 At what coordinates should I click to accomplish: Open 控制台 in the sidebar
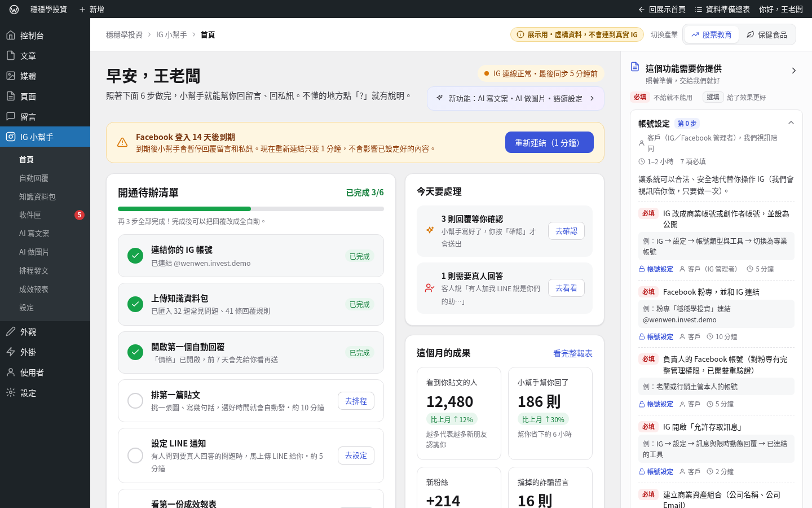click(x=45, y=36)
